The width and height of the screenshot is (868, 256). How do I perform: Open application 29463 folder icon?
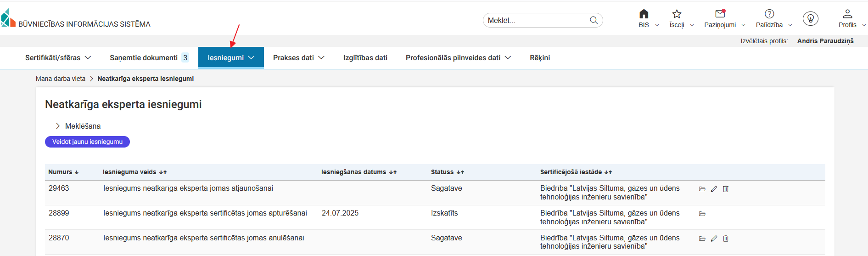[x=702, y=189]
